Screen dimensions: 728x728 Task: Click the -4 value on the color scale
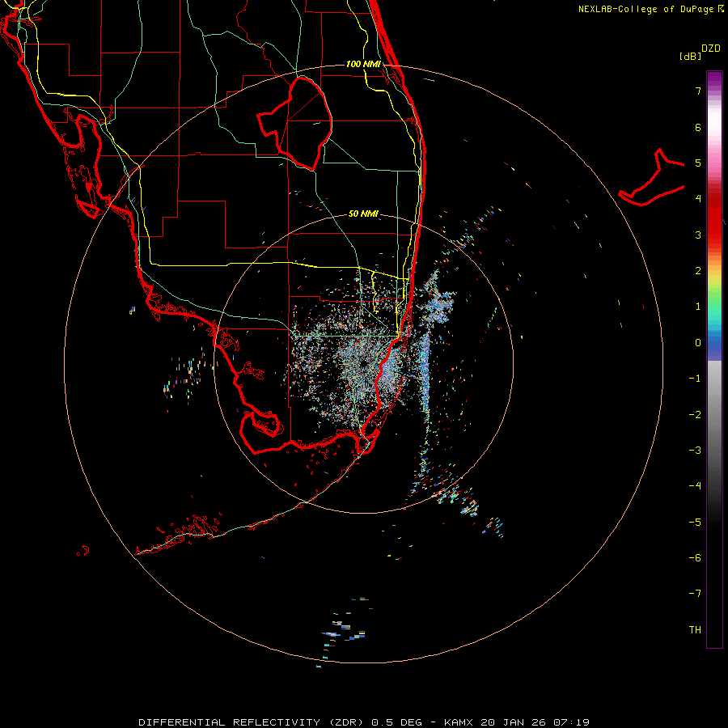click(695, 485)
